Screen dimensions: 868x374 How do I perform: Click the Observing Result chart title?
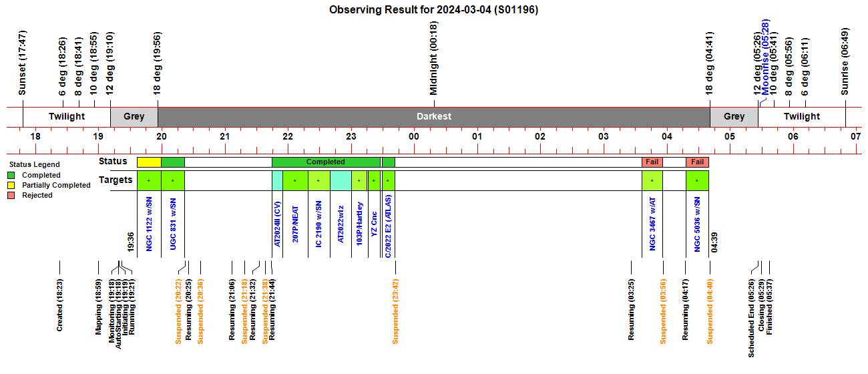click(x=434, y=9)
